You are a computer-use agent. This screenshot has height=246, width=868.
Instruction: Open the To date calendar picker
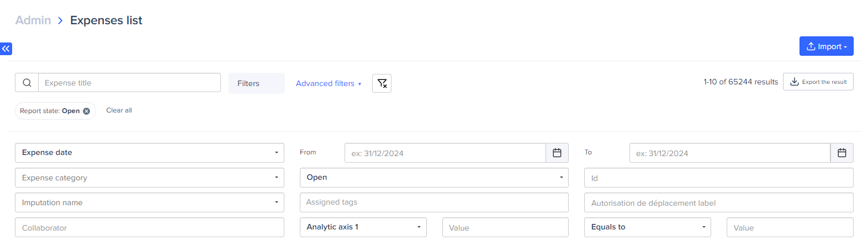click(x=841, y=153)
